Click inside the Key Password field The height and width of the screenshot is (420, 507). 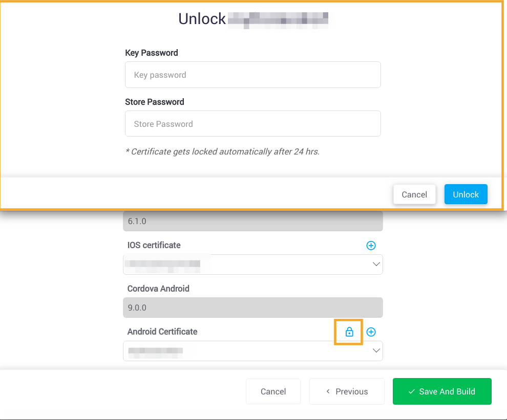pyautogui.click(x=253, y=75)
